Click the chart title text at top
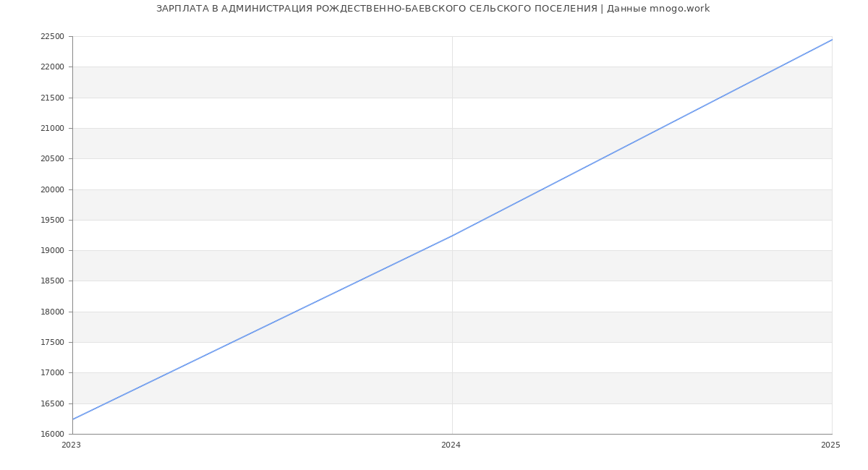Viewport: 868px width, 470px height. tap(433, 9)
